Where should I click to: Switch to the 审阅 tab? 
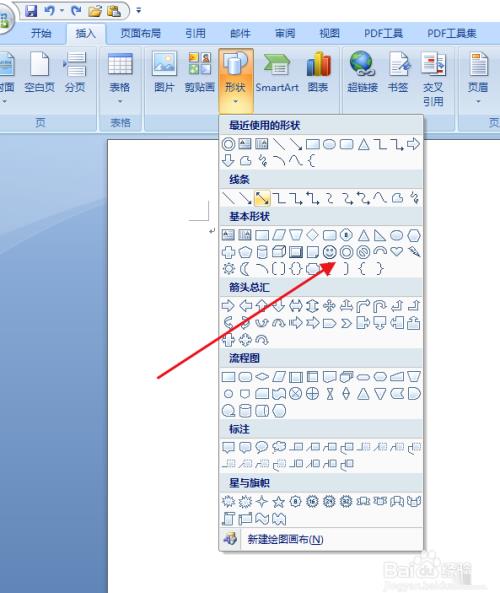tap(285, 33)
